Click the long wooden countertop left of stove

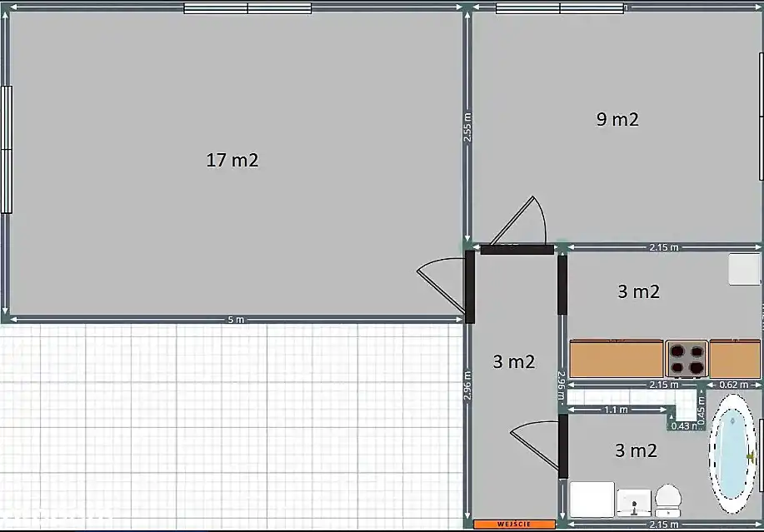coord(617,359)
